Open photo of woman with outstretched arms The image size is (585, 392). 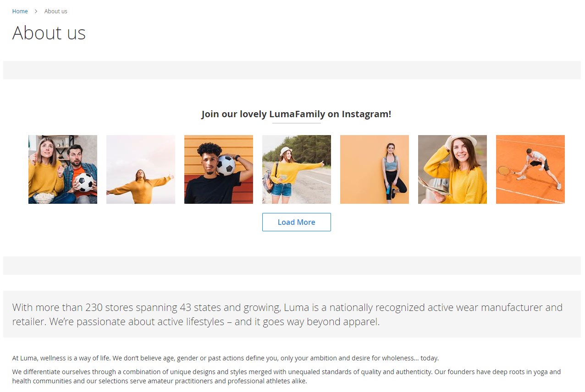[141, 169]
